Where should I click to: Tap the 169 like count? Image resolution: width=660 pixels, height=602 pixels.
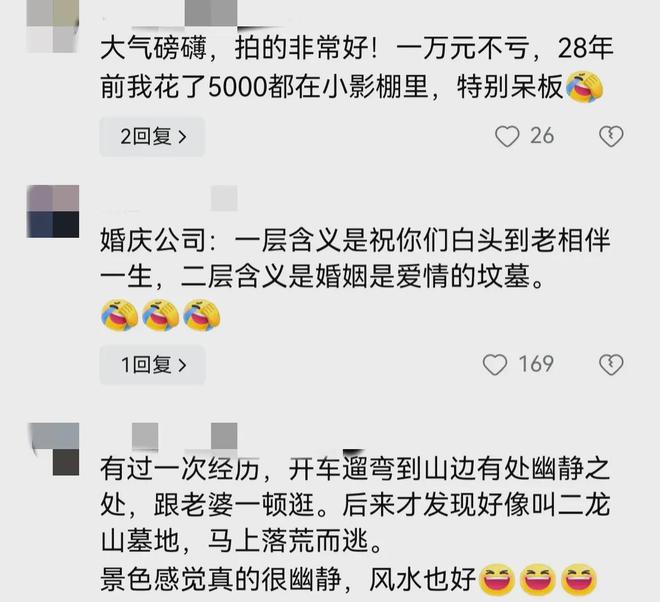(x=536, y=365)
